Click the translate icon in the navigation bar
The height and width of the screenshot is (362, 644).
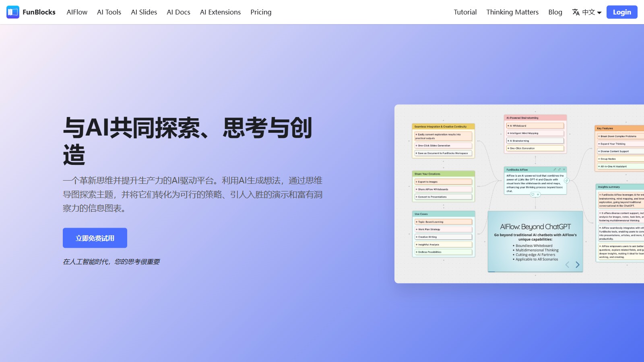pyautogui.click(x=576, y=12)
